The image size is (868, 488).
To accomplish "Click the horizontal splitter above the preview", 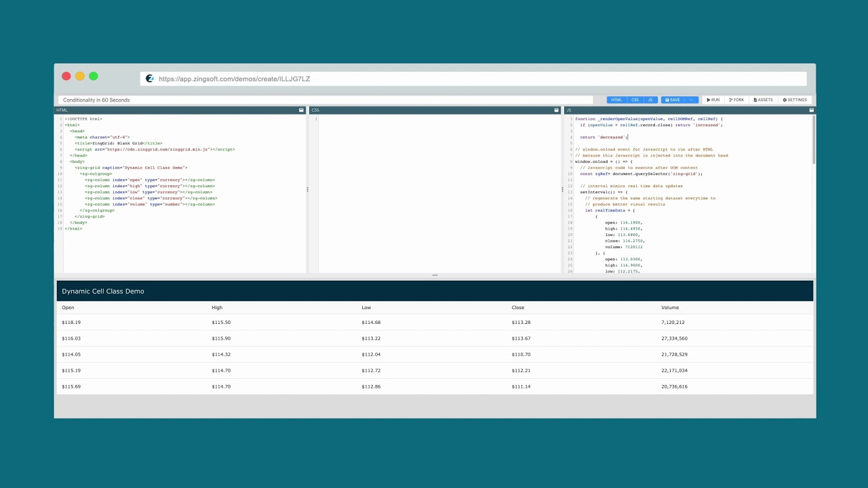I will pos(435,275).
